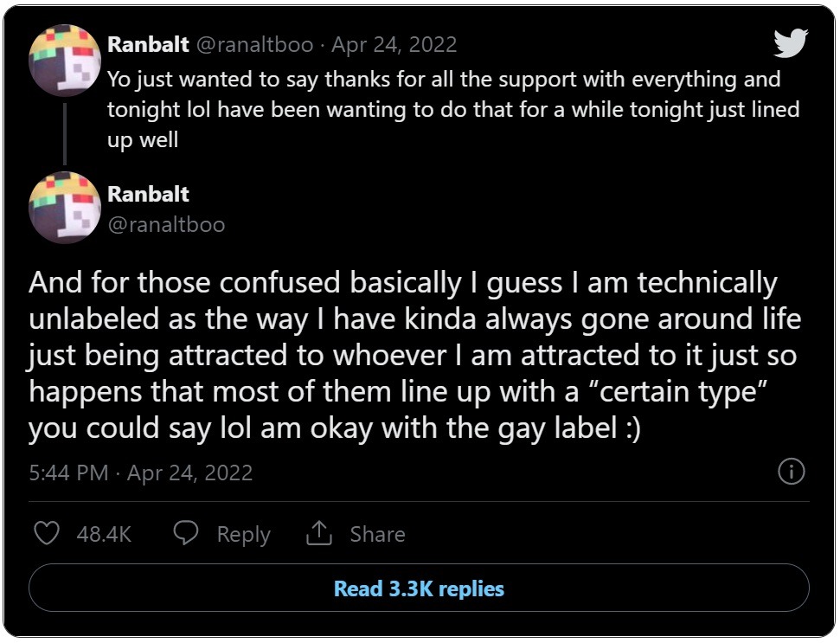This screenshot has width=840, height=643.
Task: Click the Read 3.3K replies button
Action: [419, 588]
